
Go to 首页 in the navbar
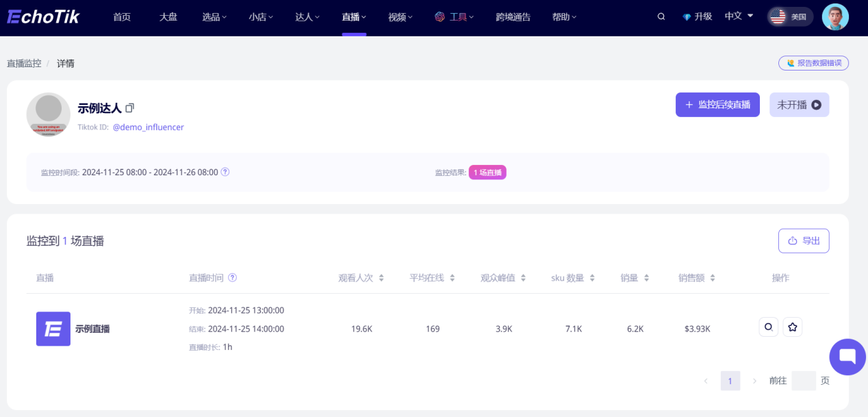point(122,17)
